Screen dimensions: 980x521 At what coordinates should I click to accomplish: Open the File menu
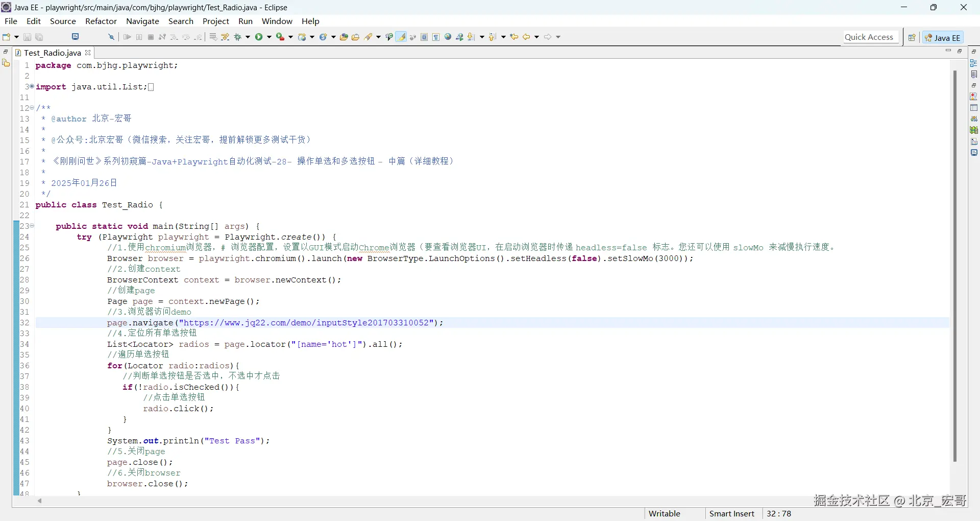(x=11, y=21)
